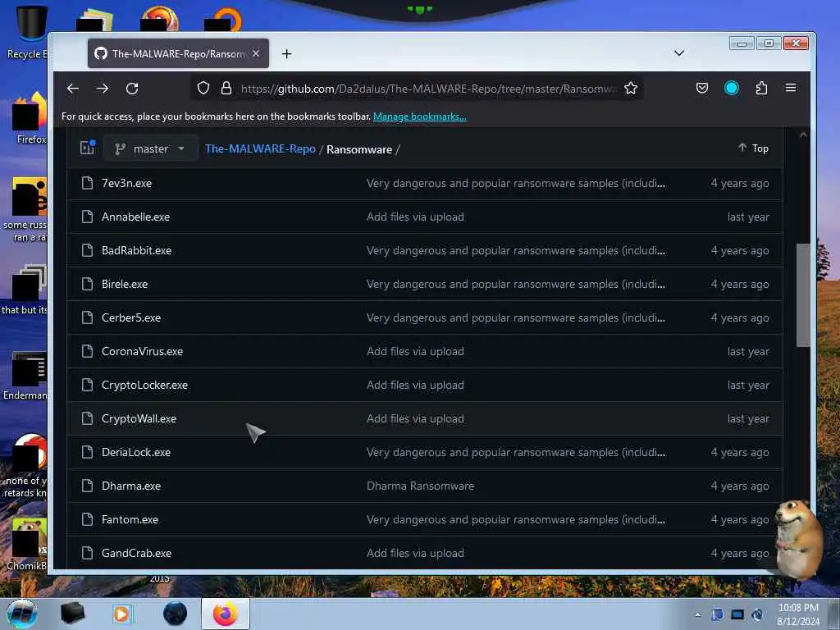
Task: Click the site padlock security icon
Action: click(226, 89)
